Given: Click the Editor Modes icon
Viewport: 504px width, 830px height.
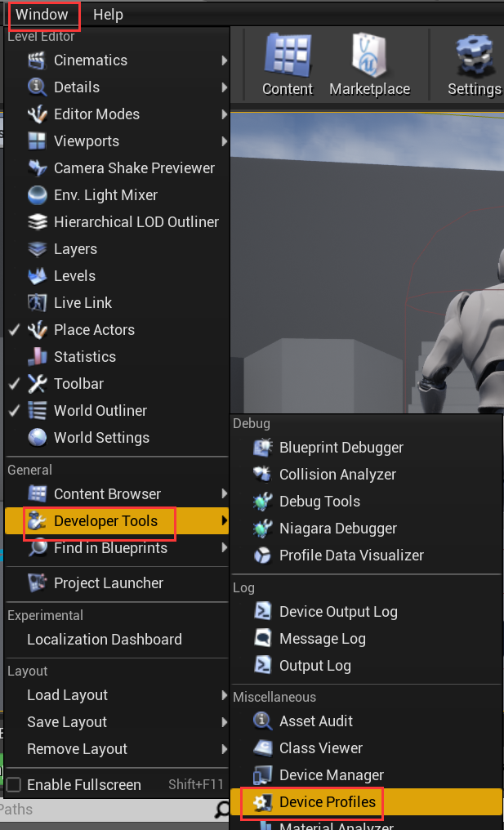Looking at the screenshot, I should tap(37, 114).
